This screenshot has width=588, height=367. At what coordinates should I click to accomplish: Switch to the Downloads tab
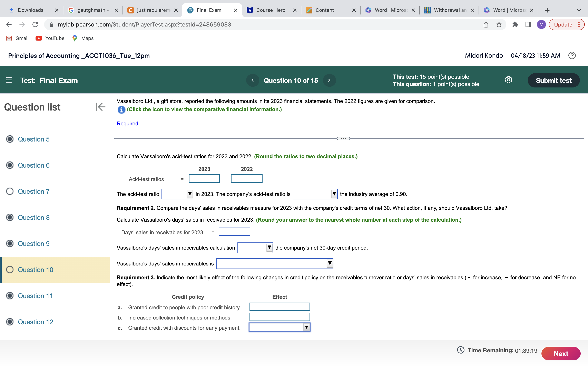tap(30, 10)
